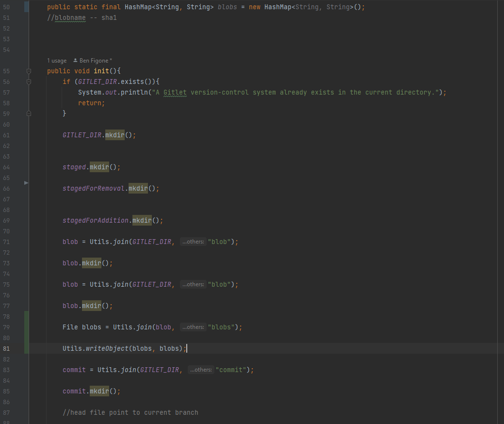Collapse the init() method fold marker
The image size is (504, 424).
pyautogui.click(x=29, y=71)
